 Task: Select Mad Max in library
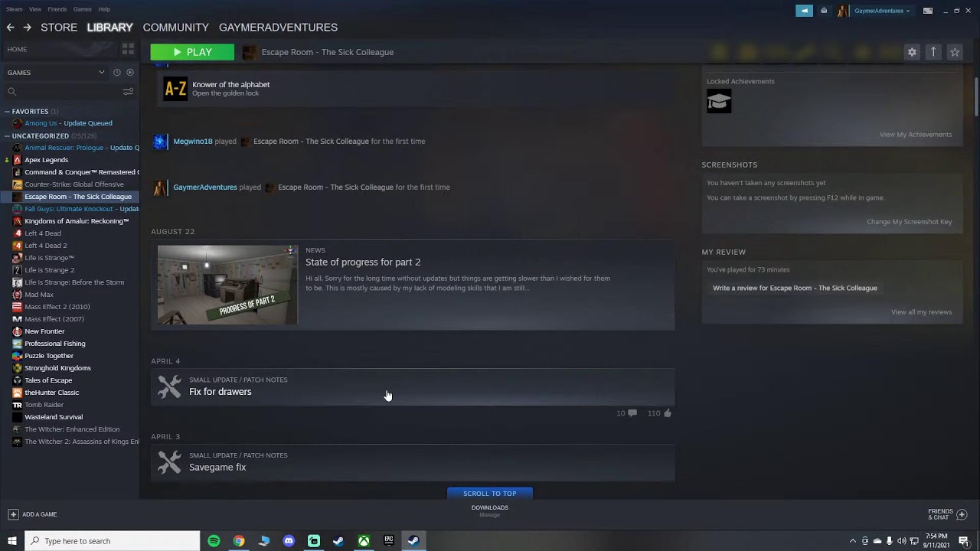point(39,295)
